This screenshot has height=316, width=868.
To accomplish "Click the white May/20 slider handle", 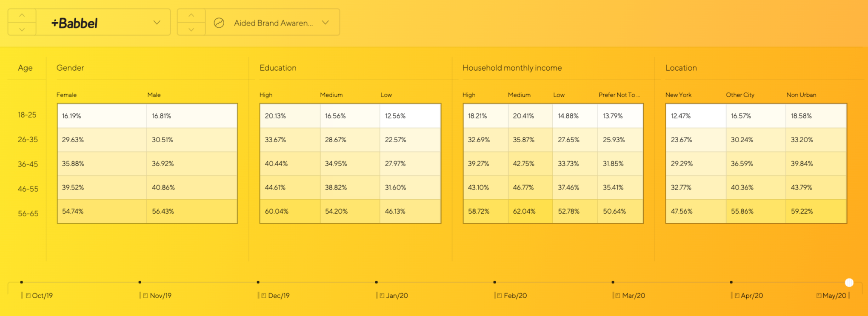I will [x=849, y=282].
